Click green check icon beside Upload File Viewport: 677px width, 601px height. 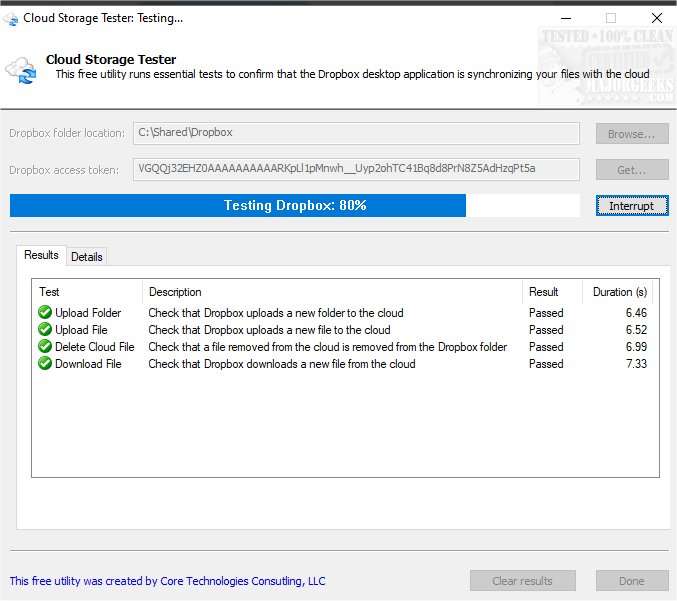[x=45, y=330]
